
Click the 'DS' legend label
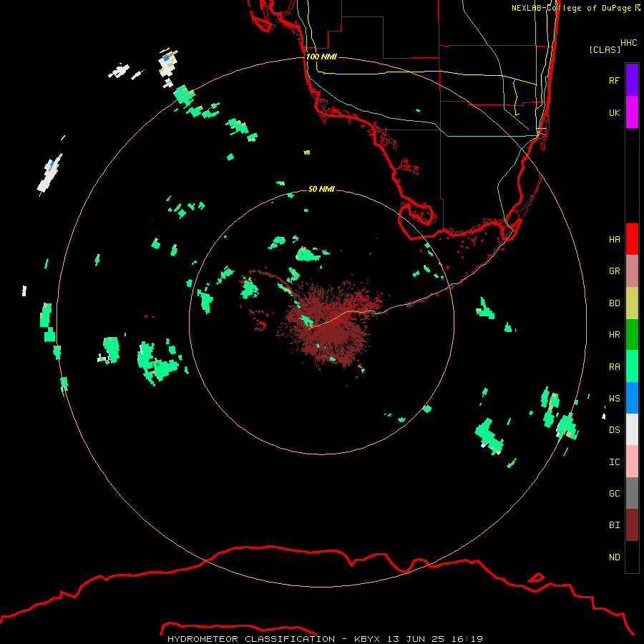(614, 430)
